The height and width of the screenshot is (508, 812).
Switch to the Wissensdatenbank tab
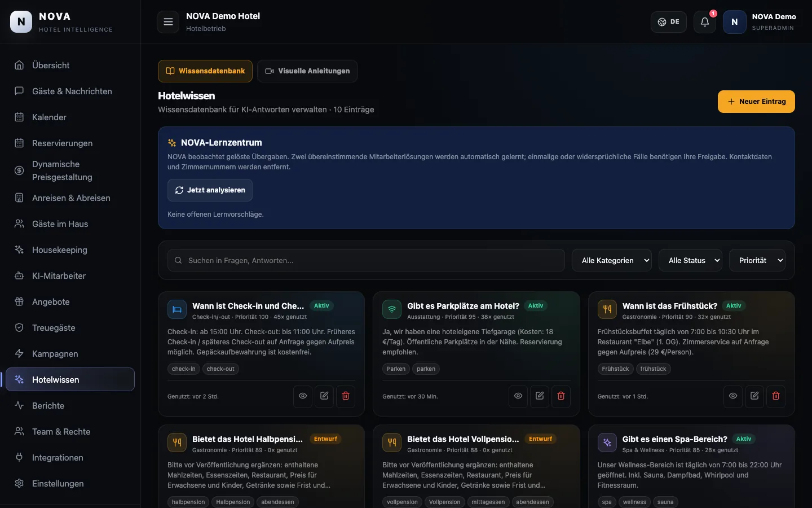pos(205,71)
